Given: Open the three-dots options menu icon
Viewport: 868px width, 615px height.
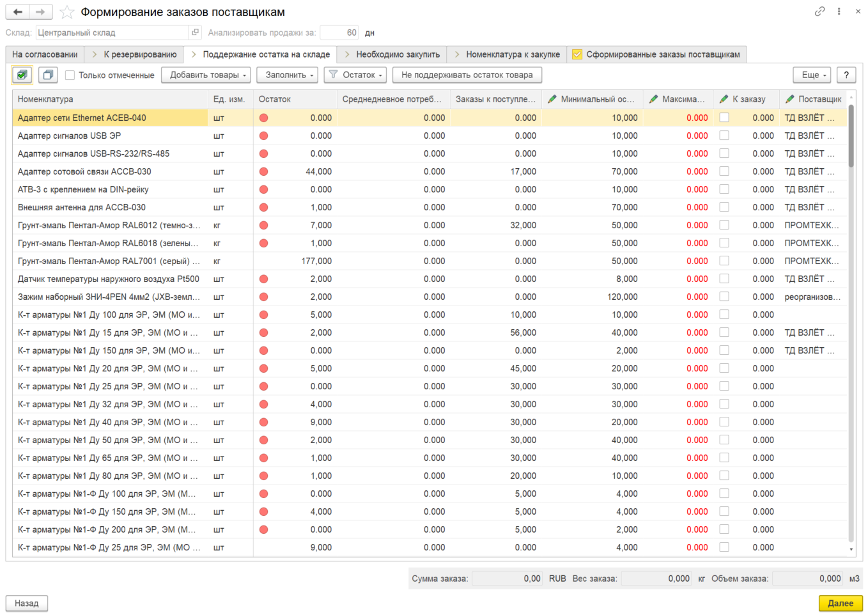Looking at the screenshot, I should 839,12.
